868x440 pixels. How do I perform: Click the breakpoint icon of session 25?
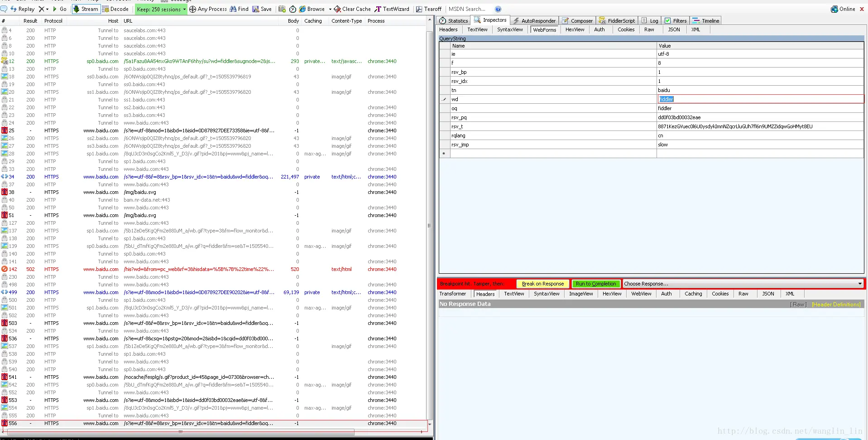5,131
